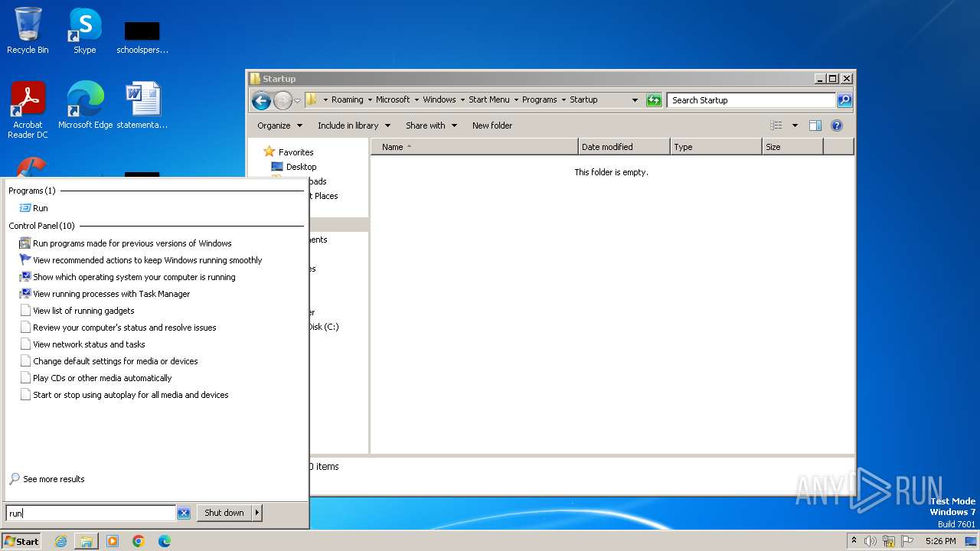Screen dimensions: 980x551
Task: Open the network tray icon
Action: (x=889, y=541)
